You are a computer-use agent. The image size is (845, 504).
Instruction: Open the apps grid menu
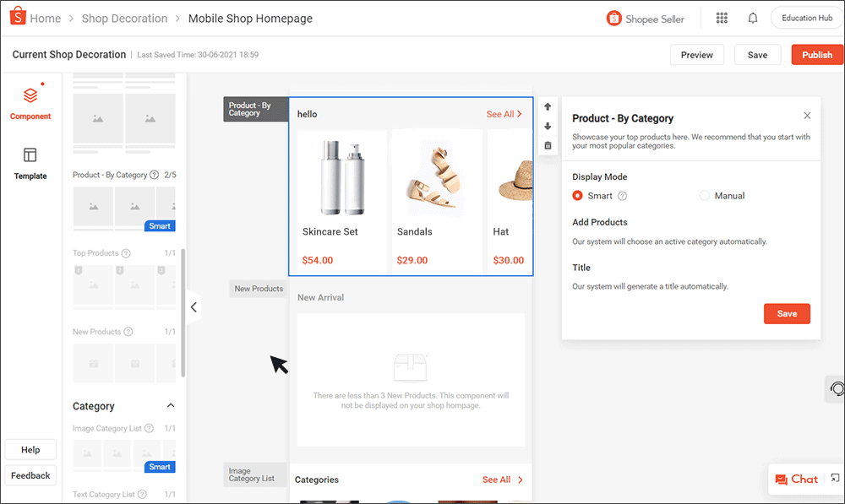tap(722, 18)
